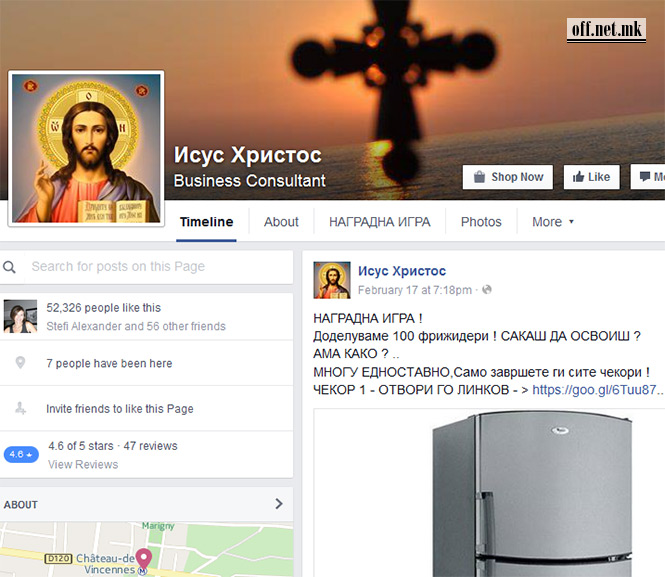This screenshot has width=665, height=577.
Task: Click the 4.6 star rating badge
Action: click(x=20, y=454)
